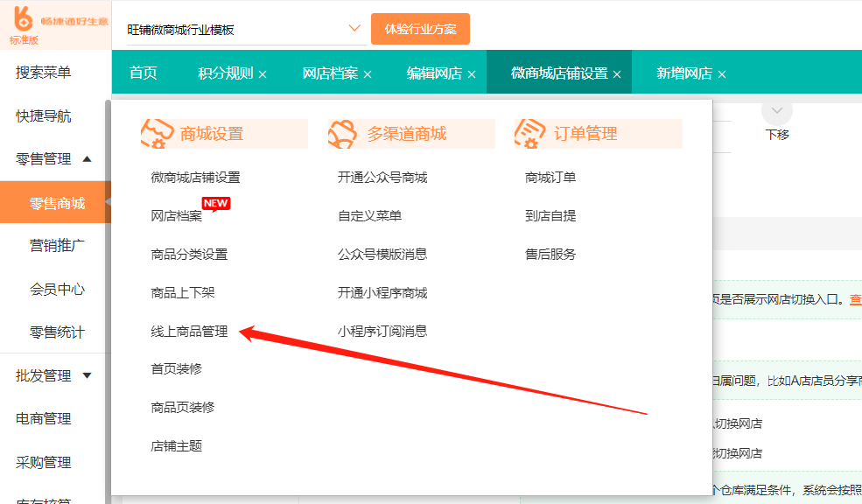Viewport: 862px width, 504px height.
Task: Click the 下移 down-arrow circle icon
Action: click(776, 111)
